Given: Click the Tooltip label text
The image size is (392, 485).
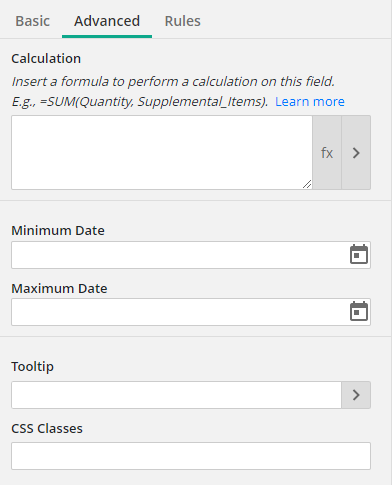Looking at the screenshot, I should (32, 367).
